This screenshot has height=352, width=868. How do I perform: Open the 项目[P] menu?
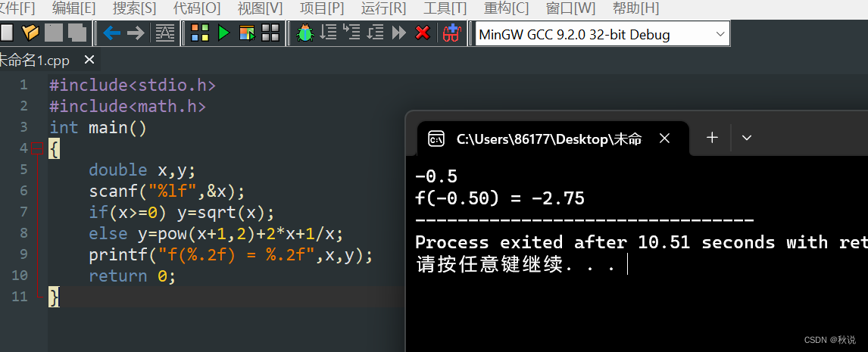pos(322,8)
